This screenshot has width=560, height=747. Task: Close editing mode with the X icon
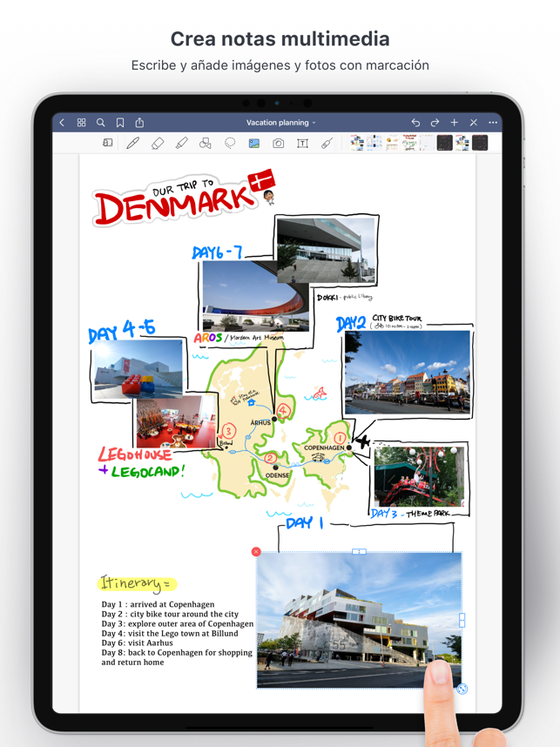473,123
